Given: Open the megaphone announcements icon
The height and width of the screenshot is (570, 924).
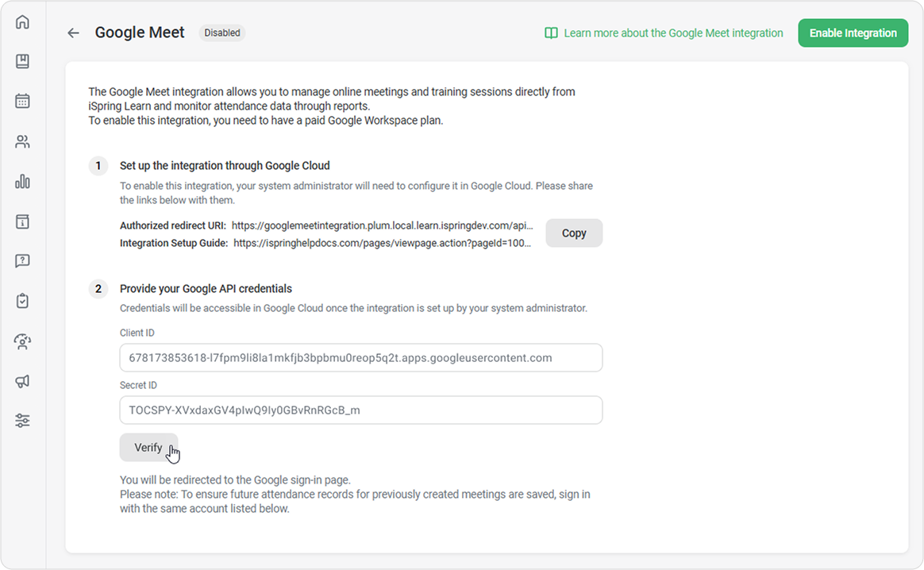Looking at the screenshot, I should click(22, 382).
